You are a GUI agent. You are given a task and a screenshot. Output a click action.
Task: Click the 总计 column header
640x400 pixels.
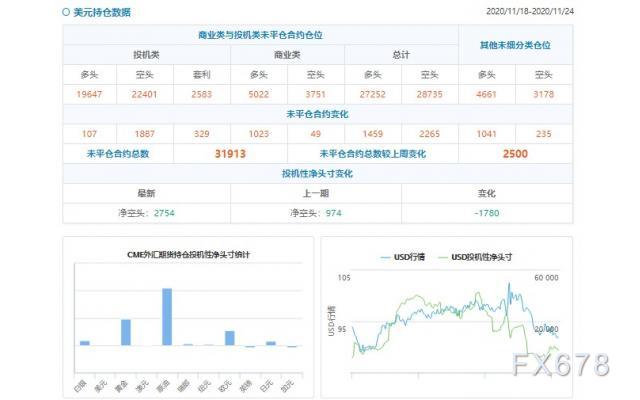(x=400, y=54)
